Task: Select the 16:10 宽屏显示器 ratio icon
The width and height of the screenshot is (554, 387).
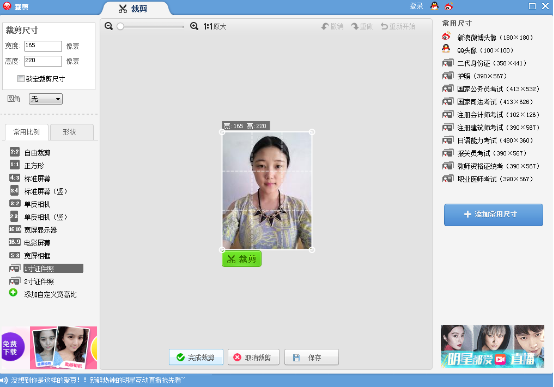Action: tap(14, 229)
